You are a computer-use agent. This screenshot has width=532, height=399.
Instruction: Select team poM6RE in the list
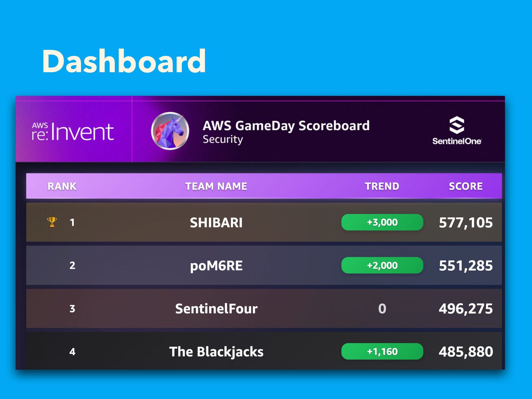point(216,266)
